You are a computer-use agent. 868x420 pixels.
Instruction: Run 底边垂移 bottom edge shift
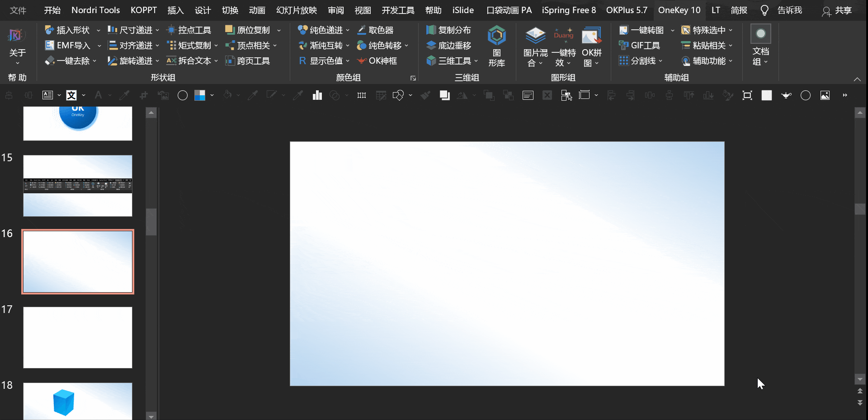[448, 46]
